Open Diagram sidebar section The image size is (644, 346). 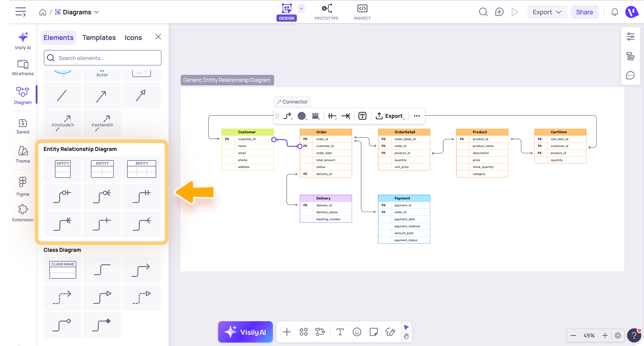[23, 96]
